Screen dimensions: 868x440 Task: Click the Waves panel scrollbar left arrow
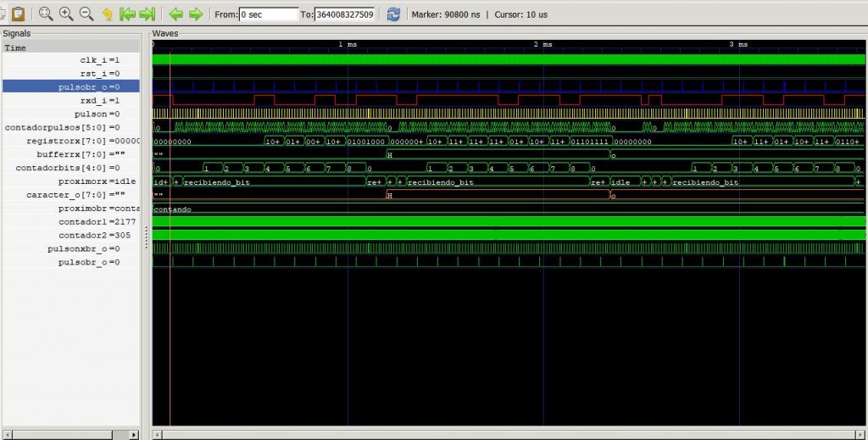point(157,434)
